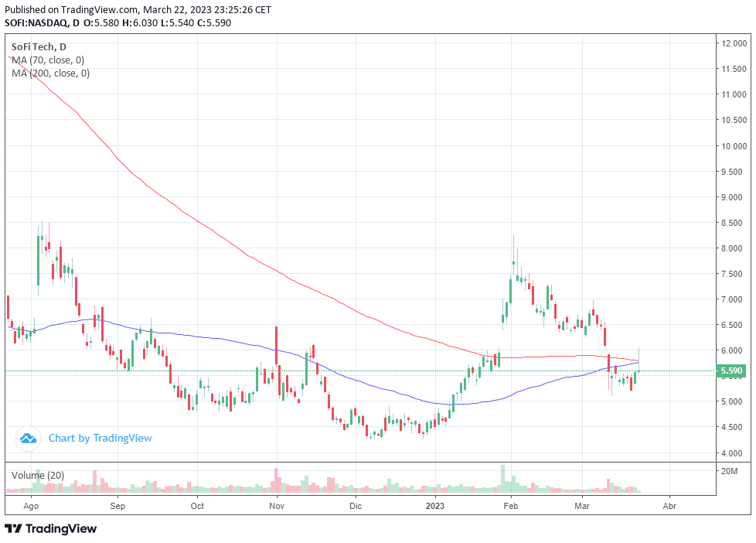This screenshot has width=756, height=543.
Task: Click the 'MA (200, close, 0)' indicator label
Action: point(50,73)
